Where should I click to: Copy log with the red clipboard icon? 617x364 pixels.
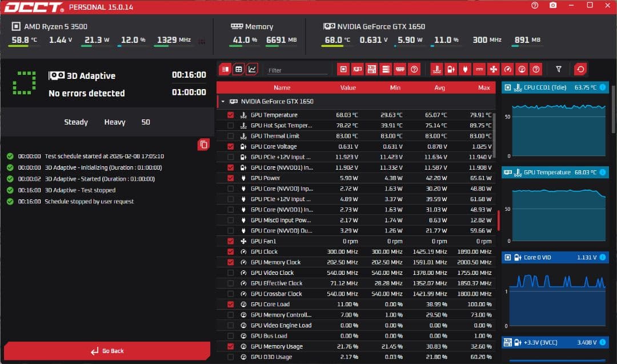click(x=203, y=145)
